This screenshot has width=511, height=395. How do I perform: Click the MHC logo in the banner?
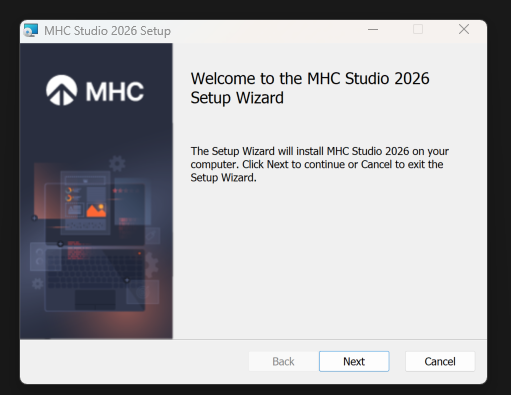click(x=95, y=91)
